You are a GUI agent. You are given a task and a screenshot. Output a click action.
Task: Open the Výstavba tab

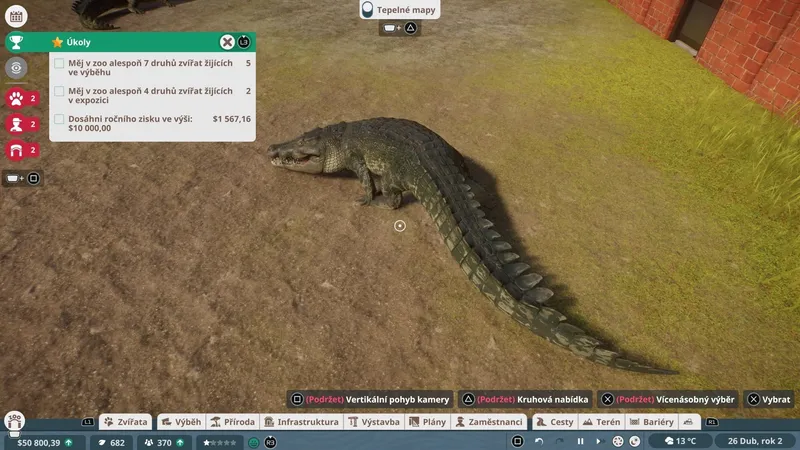pos(374,422)
